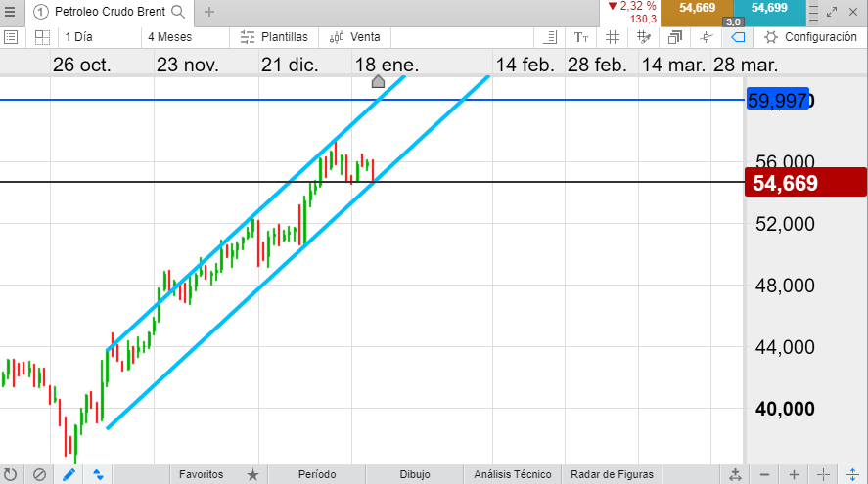Click the align-right scale icon
This screenshot has width=868, height=484.
point(550,37)
